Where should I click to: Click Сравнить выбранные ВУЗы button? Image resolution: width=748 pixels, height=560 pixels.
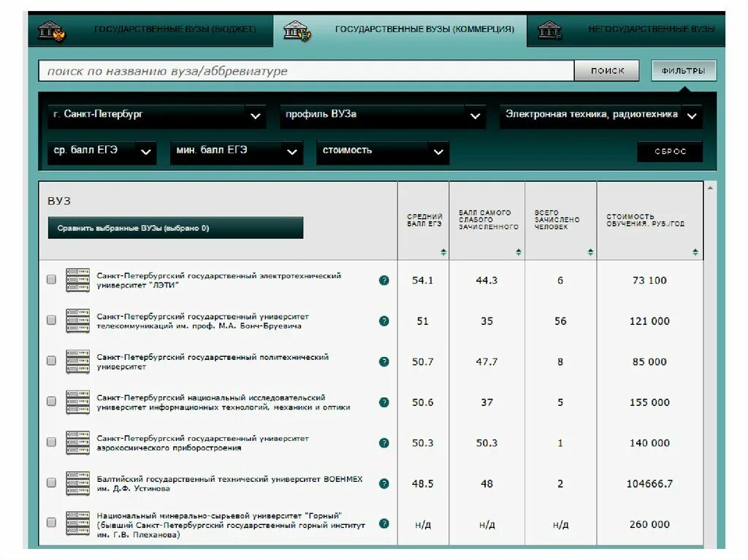(175, 228)
